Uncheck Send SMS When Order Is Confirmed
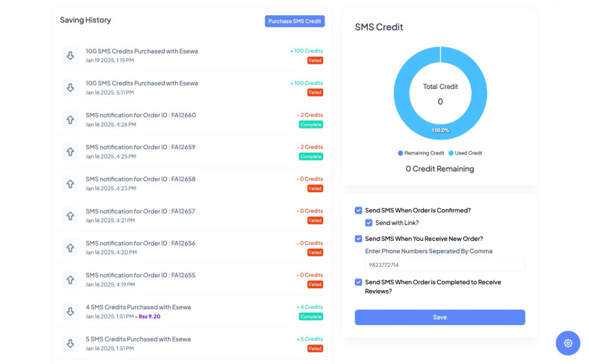 point(358,211)
